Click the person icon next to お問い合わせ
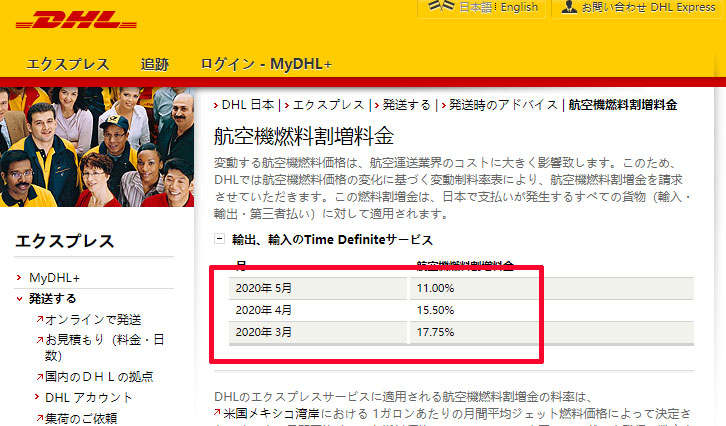The width and height of the screenshot is (726, 426). point(569,6)
